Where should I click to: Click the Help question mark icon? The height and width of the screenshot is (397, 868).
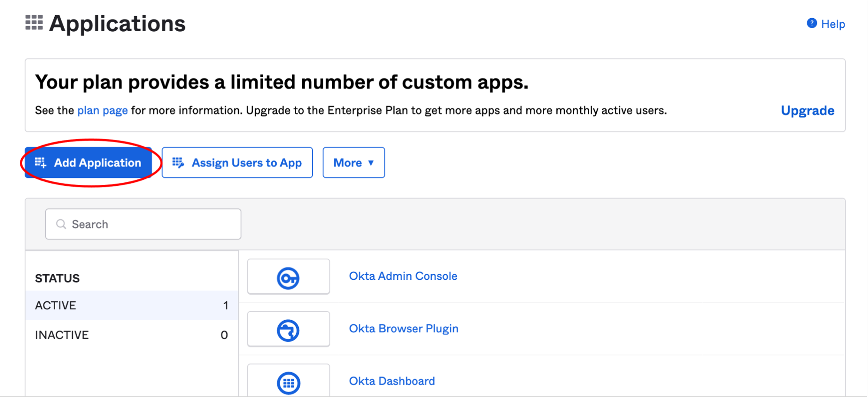[812, 23]
